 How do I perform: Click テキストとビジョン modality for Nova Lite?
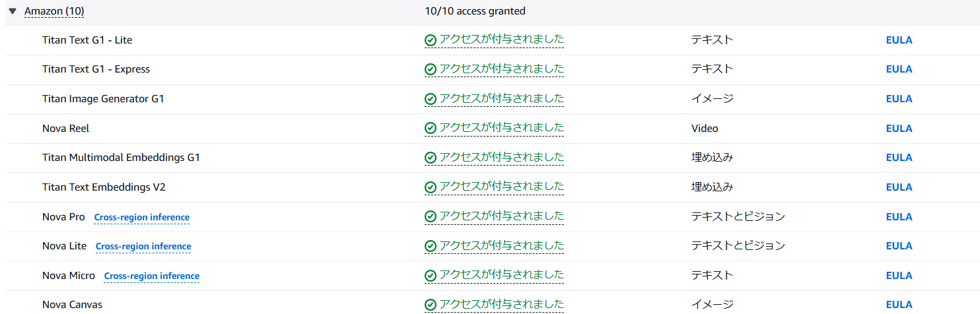pos(738,245)
